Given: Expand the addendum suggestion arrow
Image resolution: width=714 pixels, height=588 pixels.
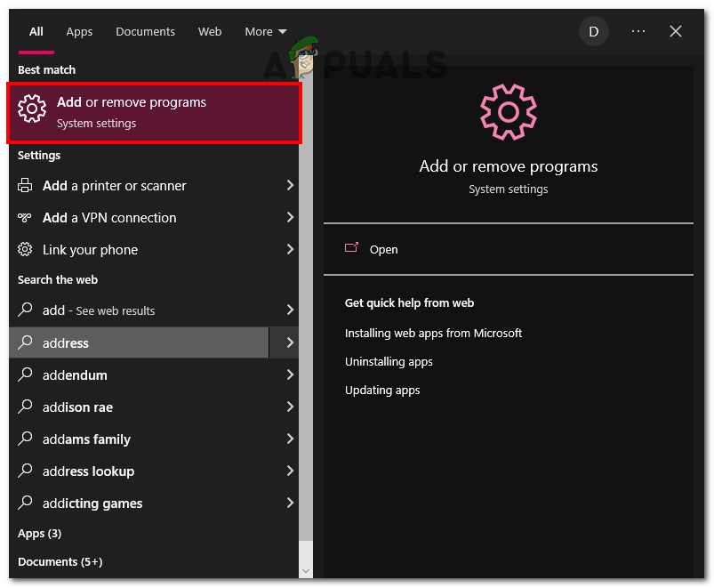Looking at the screenshot, I should [290, 375].
